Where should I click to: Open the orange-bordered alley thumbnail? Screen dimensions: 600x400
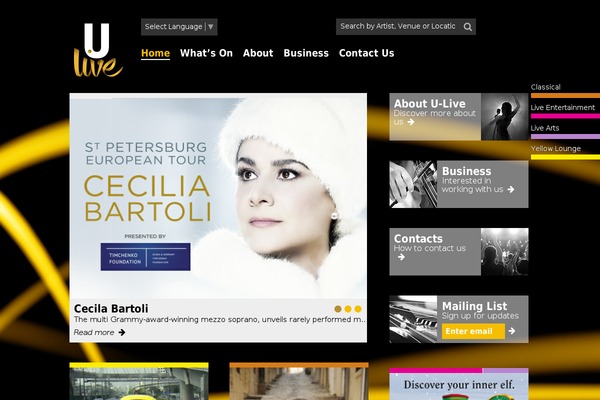point(299,382)
